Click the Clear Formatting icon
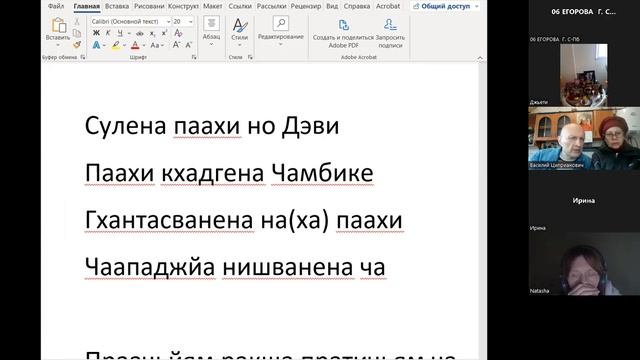 click(178, 33)
